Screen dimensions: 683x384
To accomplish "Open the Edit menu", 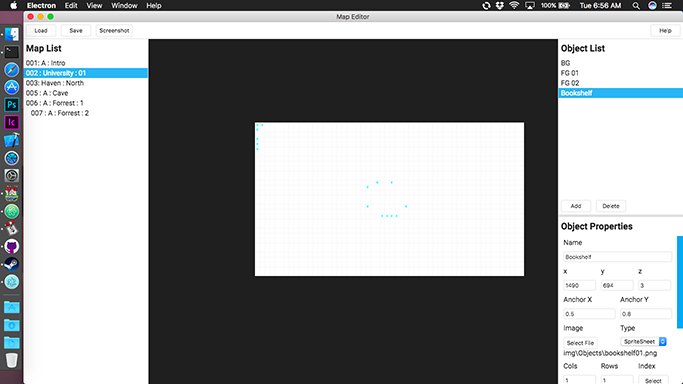I will pos(71,5).
